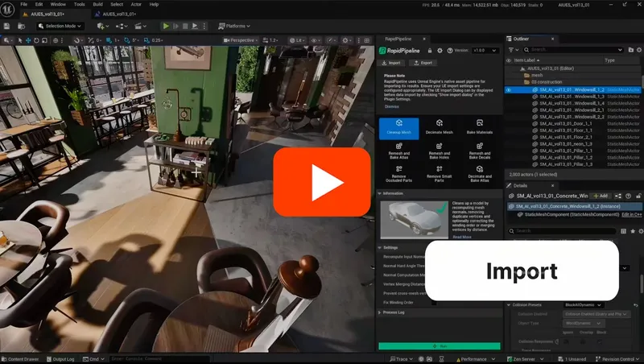This screenshot has width=644, height=364.
Task: Click the RapidPipeline lock icon
Action: [x=430, y=51]
